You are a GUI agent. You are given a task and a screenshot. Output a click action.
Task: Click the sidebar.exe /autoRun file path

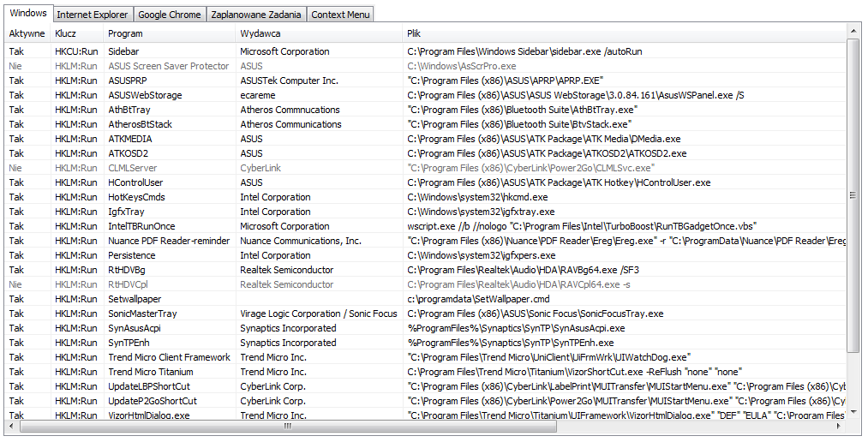524,51
